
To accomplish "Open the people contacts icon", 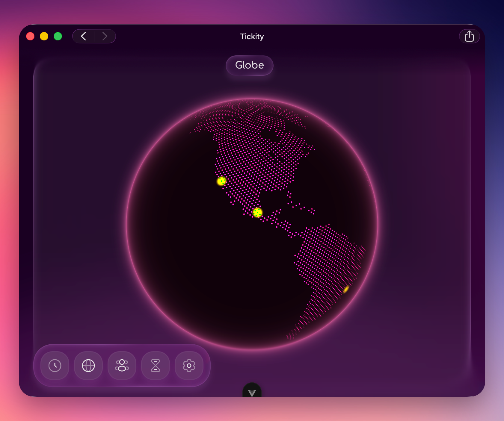I will (x=122, y=366).
